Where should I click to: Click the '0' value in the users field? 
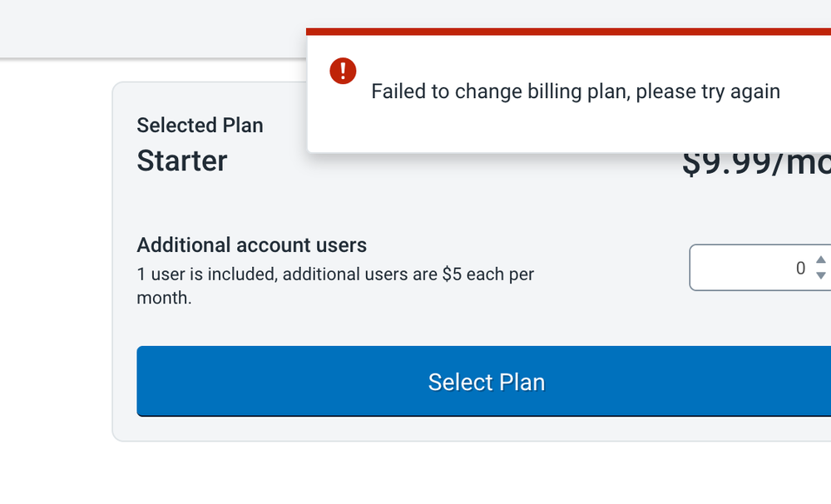click(800, 268)
